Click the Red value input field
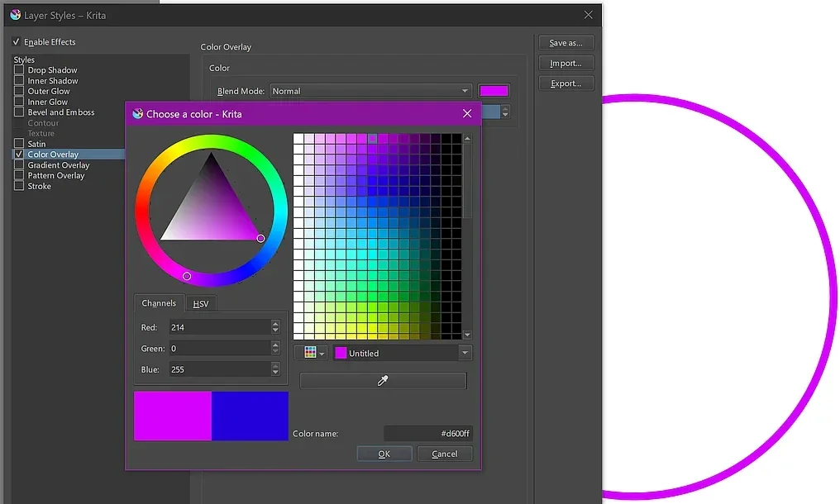840x504 pixels. point(220,327)
